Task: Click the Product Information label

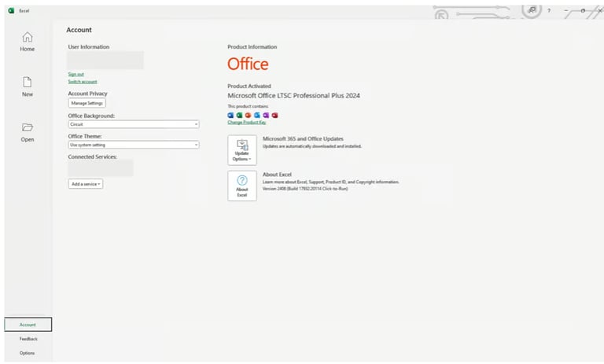Action: click(252, 46)
